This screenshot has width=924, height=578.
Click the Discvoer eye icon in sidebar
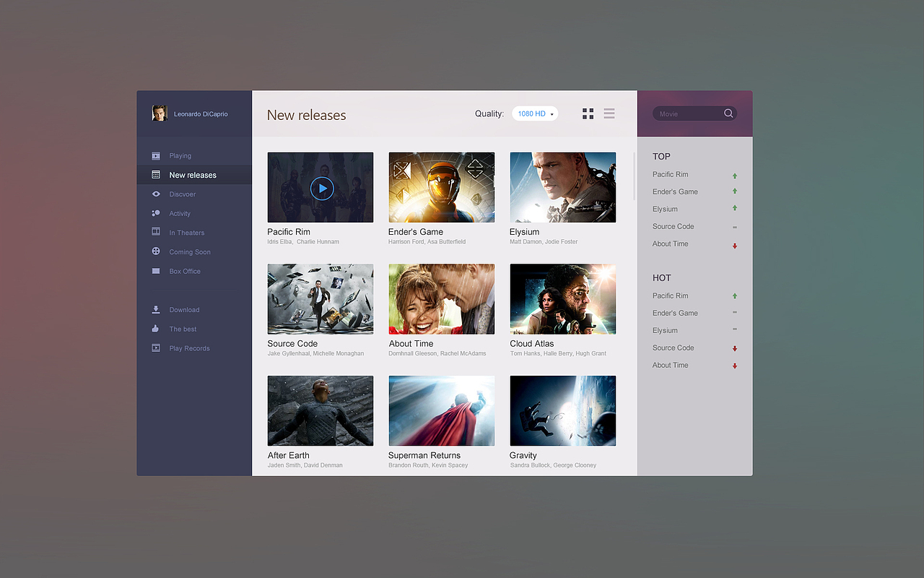coord(156,194)
